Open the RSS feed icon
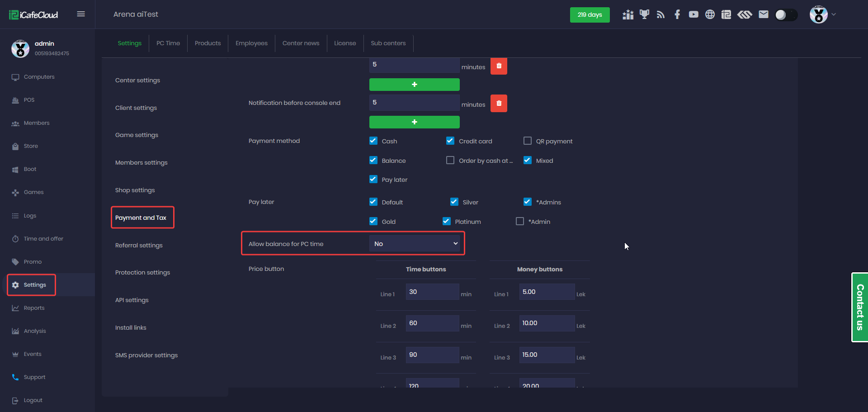 click(660, 14)
